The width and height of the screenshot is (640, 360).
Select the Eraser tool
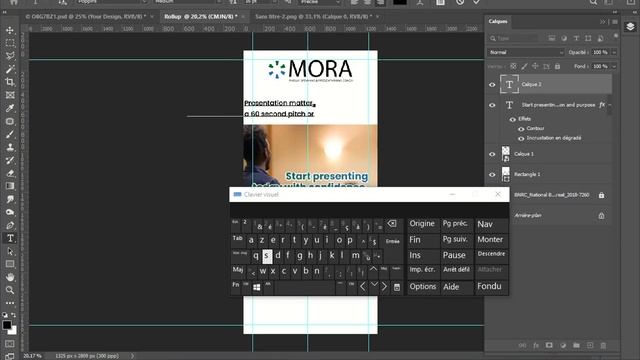10,173
